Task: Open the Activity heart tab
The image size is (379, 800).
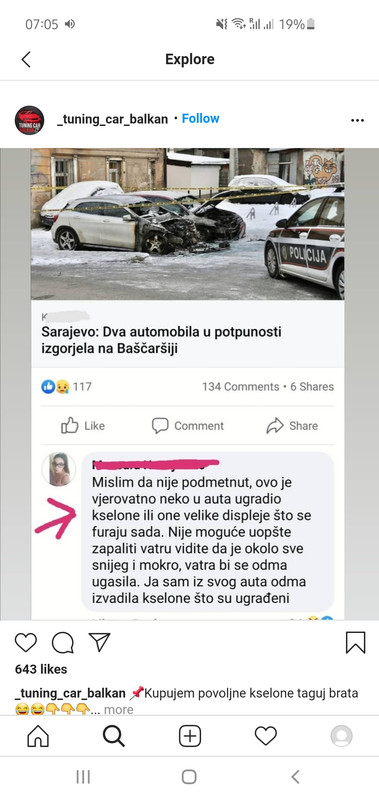Action: pyautogui.click(x=265, y=736)
